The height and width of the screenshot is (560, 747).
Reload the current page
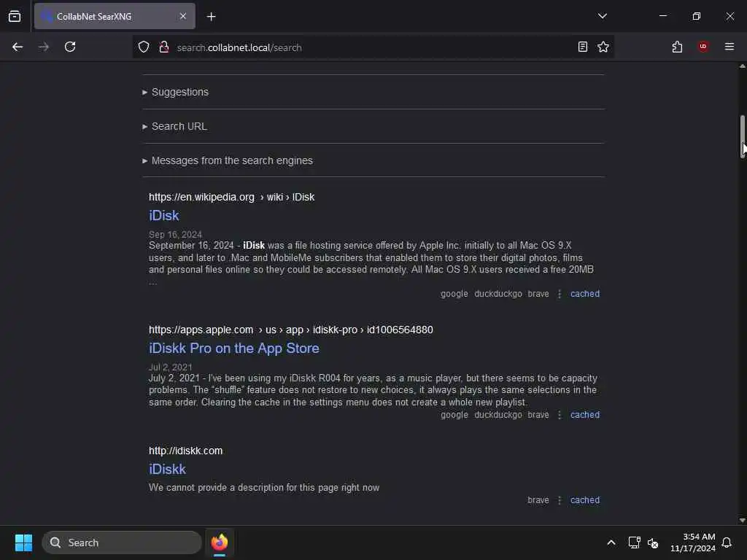(70, 47)
